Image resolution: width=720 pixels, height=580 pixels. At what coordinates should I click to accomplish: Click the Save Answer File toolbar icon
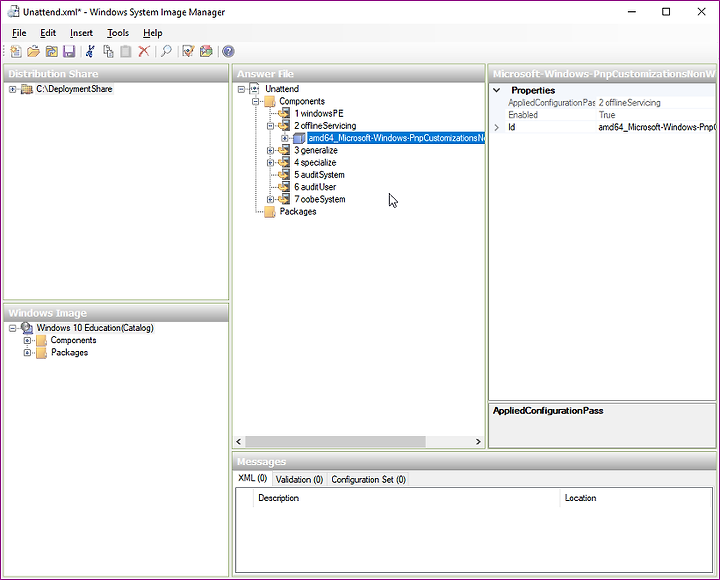click(69, 51)
